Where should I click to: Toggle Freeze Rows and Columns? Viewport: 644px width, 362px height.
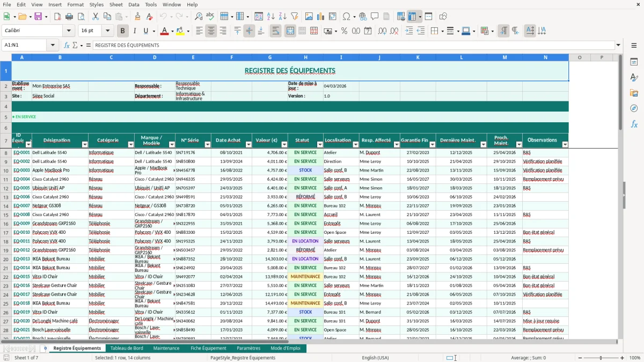pos(412,17)
